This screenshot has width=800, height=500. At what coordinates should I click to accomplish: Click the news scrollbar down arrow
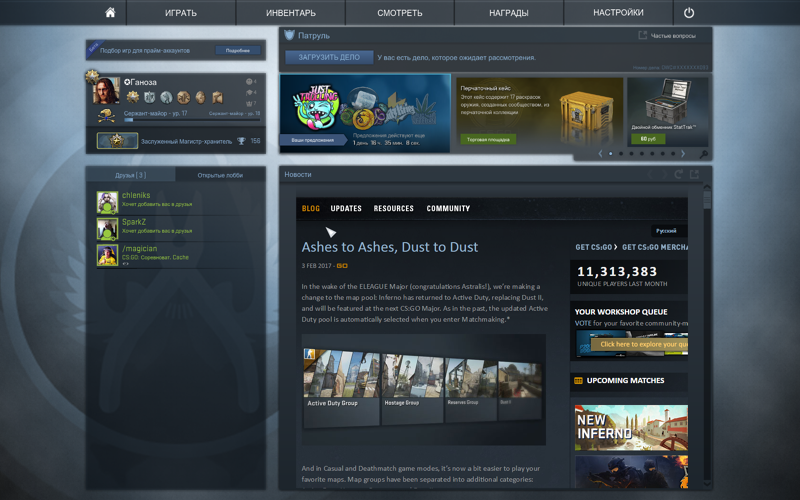[707, 483]
